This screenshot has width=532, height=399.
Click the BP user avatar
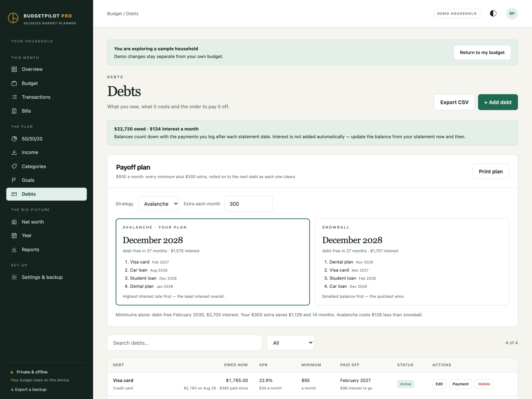(512, 14)
